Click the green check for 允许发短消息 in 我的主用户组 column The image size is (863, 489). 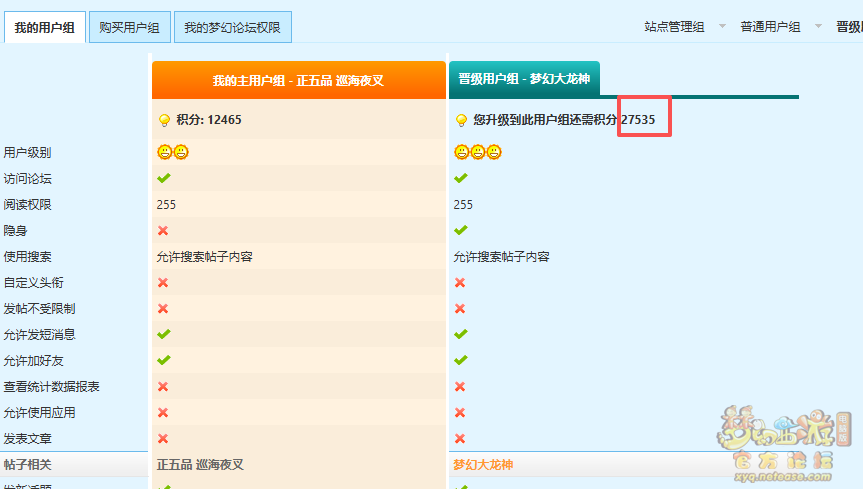coord(163,334)
